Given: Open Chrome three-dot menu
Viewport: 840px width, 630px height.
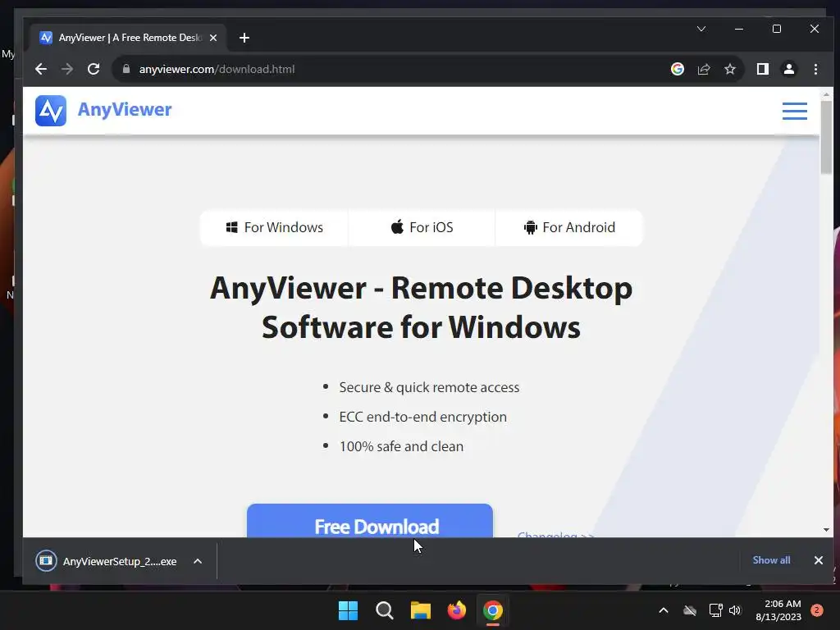Looking at the screenshot, I should click(x=815, y=69).
